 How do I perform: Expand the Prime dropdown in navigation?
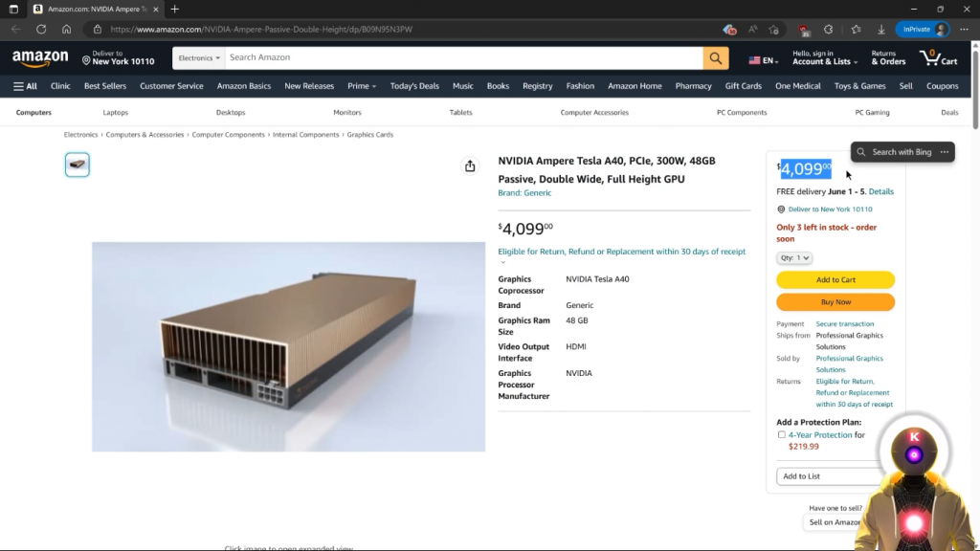[x=361, y=86]
